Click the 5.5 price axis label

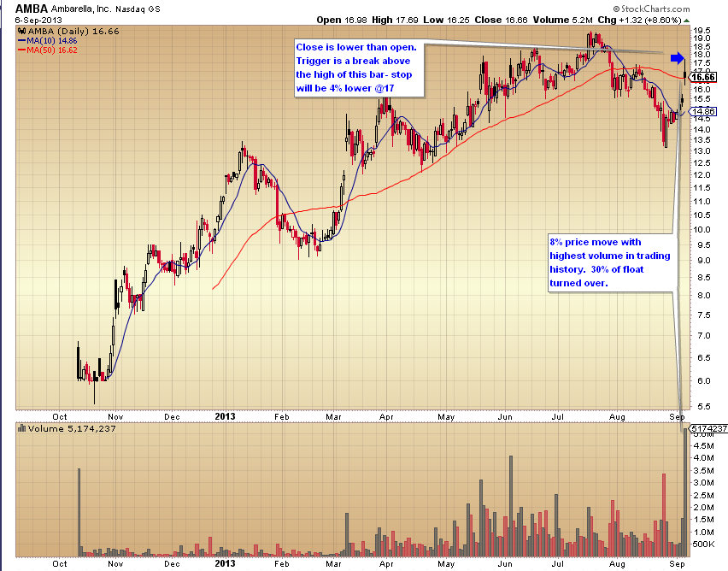(x=704, y=406)
